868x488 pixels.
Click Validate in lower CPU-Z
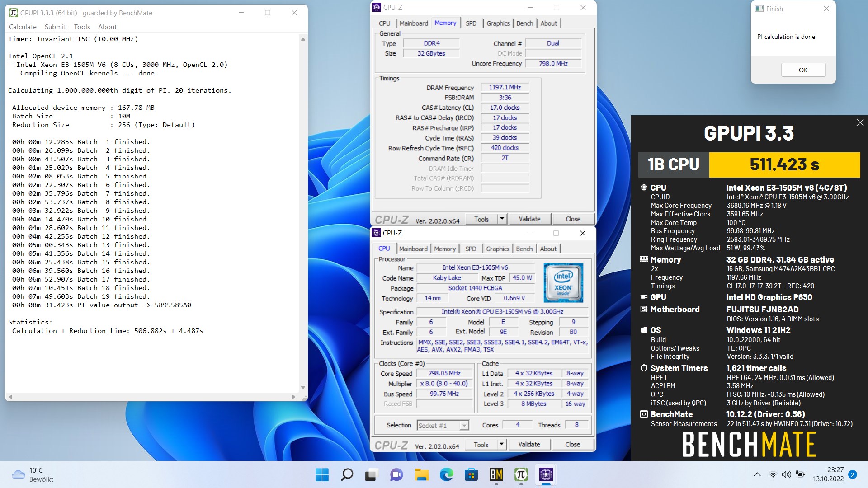tap(529, 444)
